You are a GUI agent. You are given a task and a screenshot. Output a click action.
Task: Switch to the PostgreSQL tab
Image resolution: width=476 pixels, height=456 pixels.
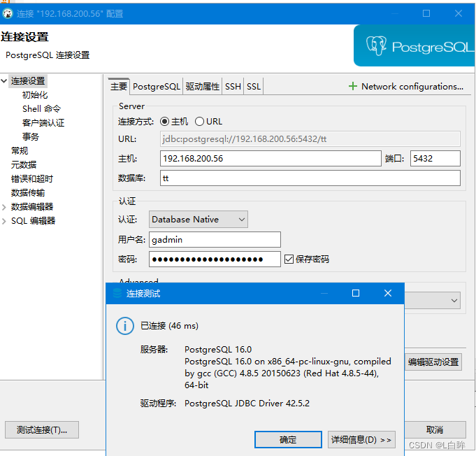click(x=157, y=87)
